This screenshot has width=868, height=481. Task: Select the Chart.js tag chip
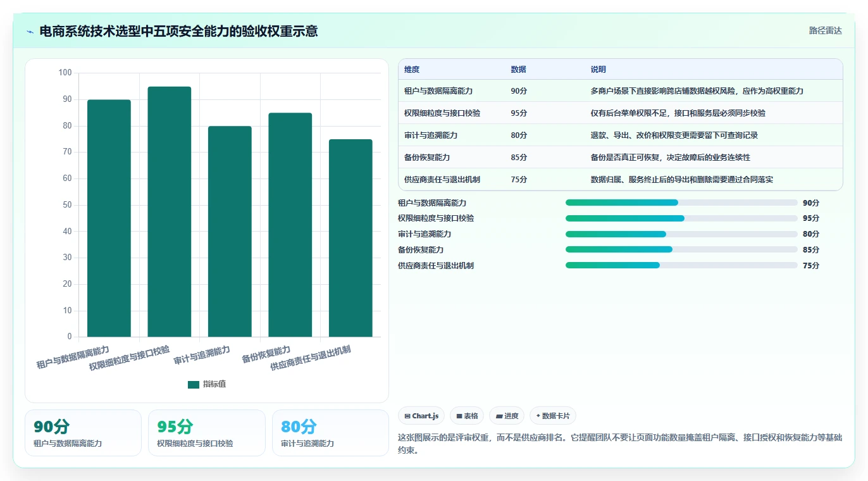pyautogui.click(x=421, y=416)
